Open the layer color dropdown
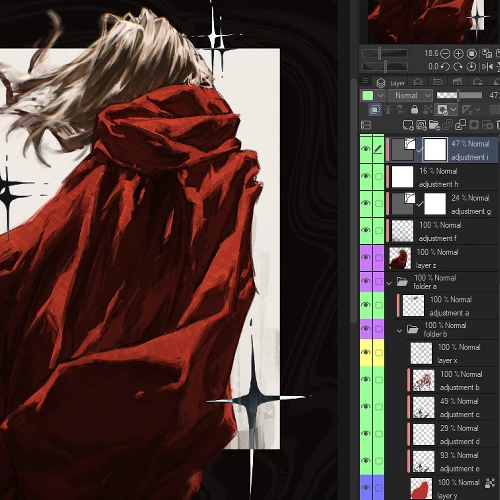This screenshot has width=500, height=500. click(x=380, y=96)
